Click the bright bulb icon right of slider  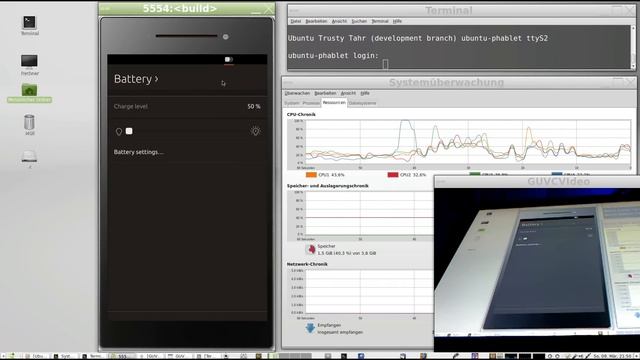pos(256,131)
